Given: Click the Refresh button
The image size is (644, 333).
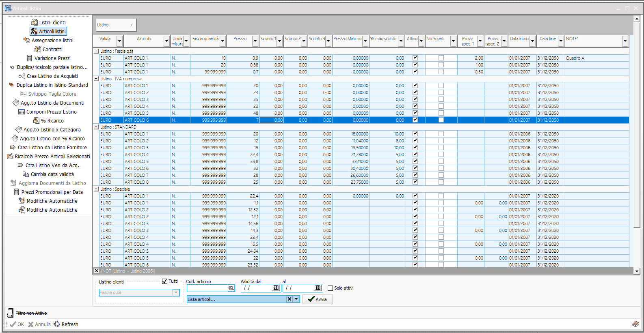Looking at the screenshot, I should (66, 324).
